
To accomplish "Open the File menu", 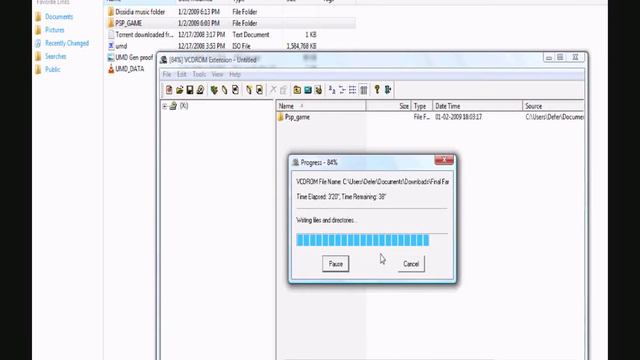I will pos(167,74).
